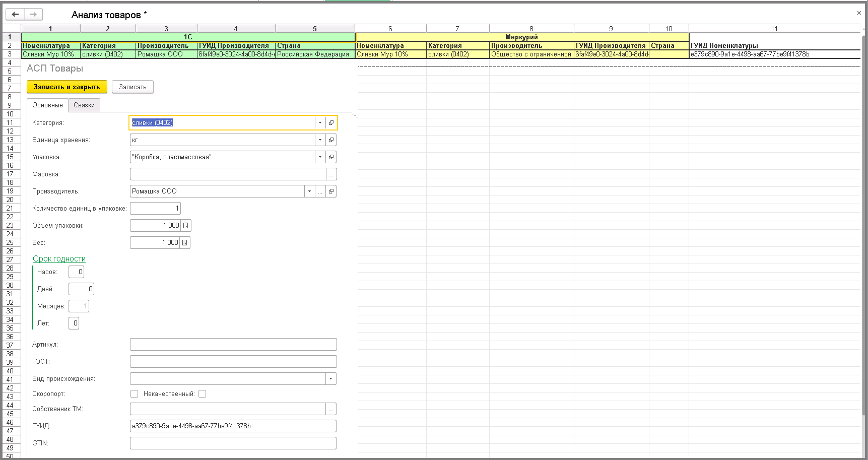Image resolution: width=868 pixels, height=460 pixels.
Task: Click the Записать button
Action: coord(132,87)
